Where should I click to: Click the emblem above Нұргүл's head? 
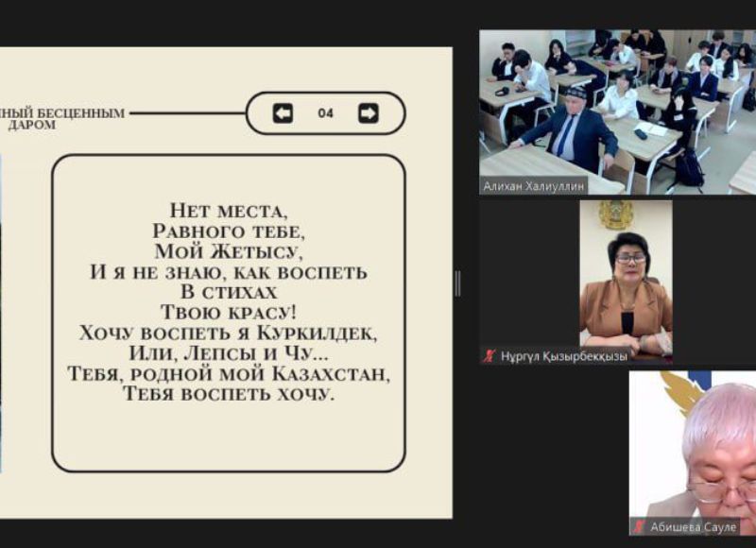click(617, 215)
